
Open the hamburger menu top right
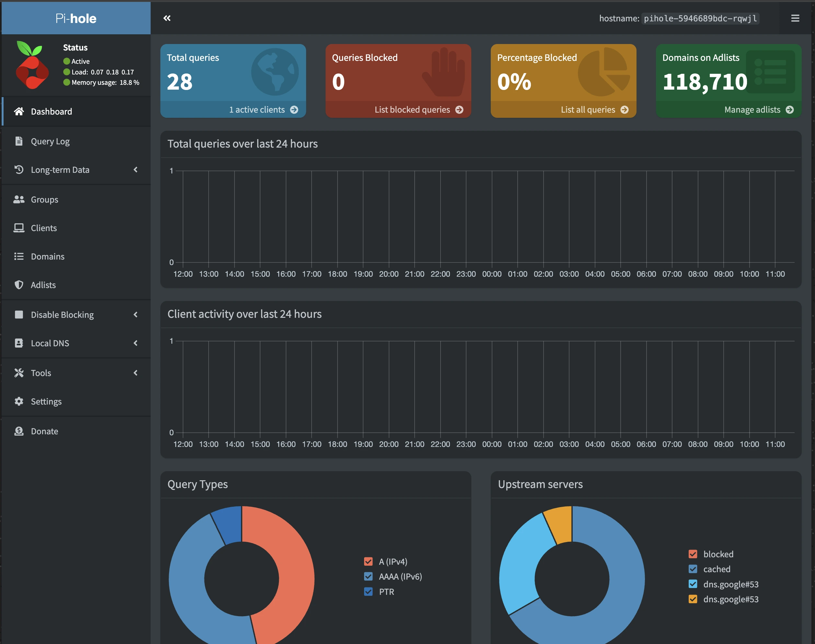pos(795,18)
